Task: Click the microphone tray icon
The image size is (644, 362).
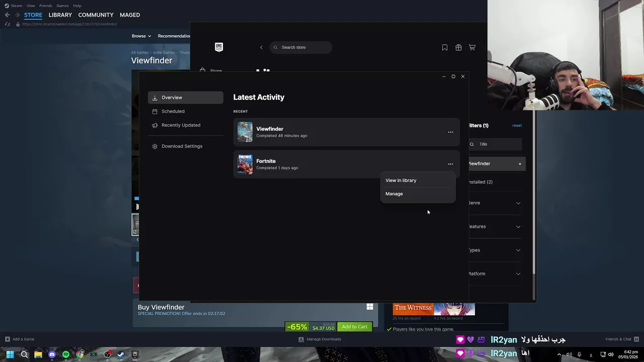Action: coord(579,355)
